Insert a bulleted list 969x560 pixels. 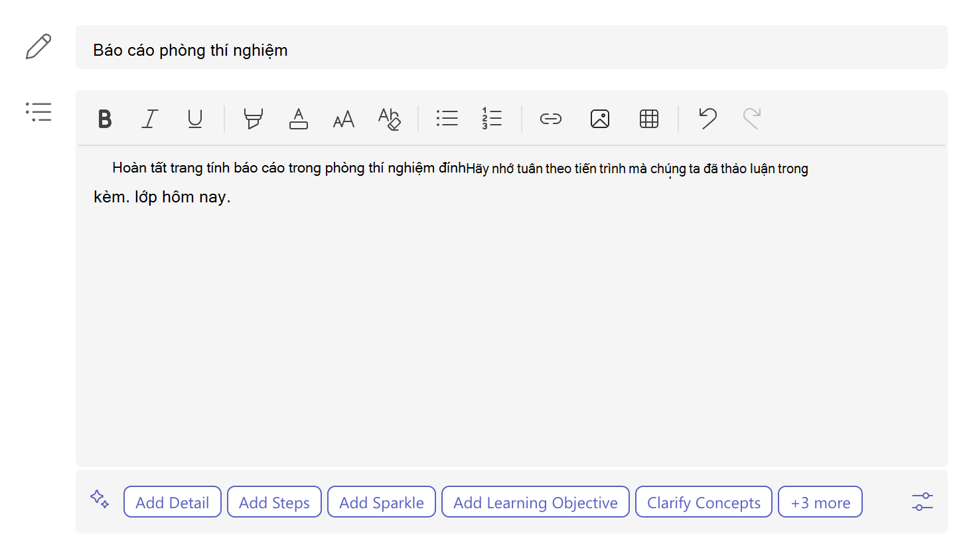[x=447, y=119]
